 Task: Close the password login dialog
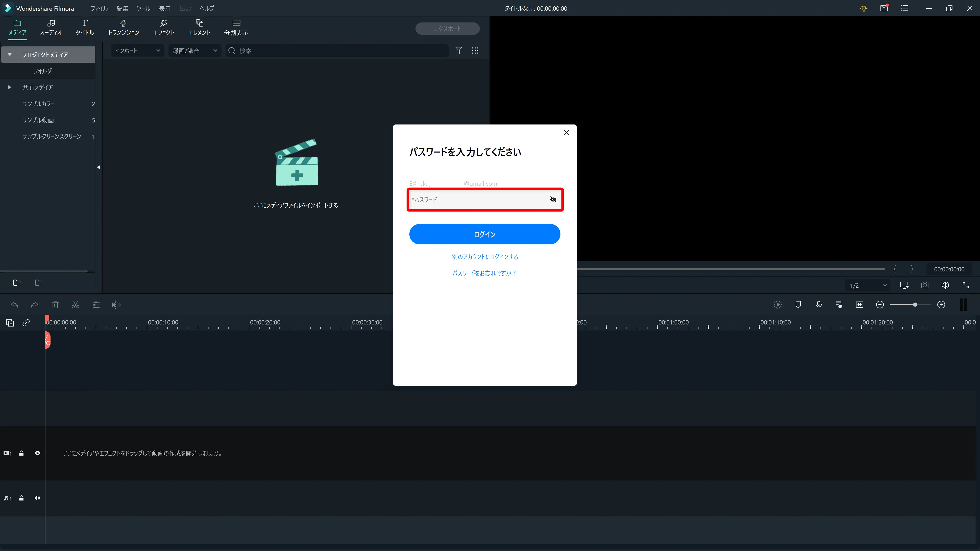pos(567,132)
